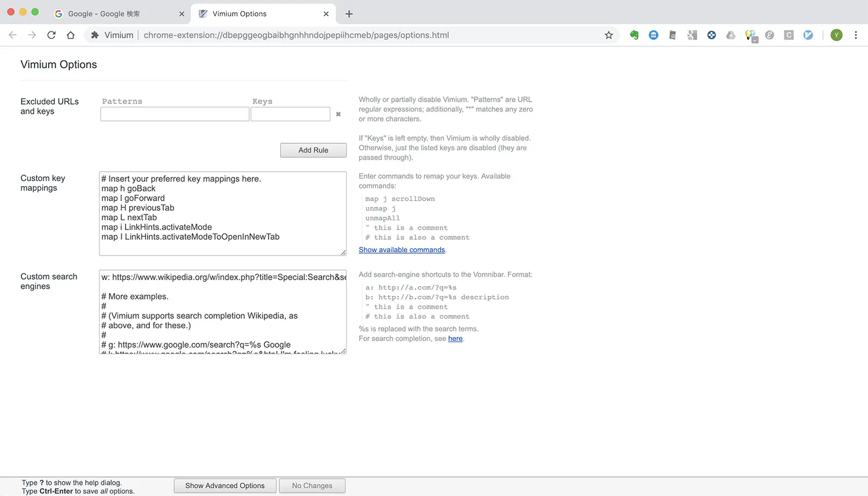Select the Vimium Options tab

(x=263, y=14)
